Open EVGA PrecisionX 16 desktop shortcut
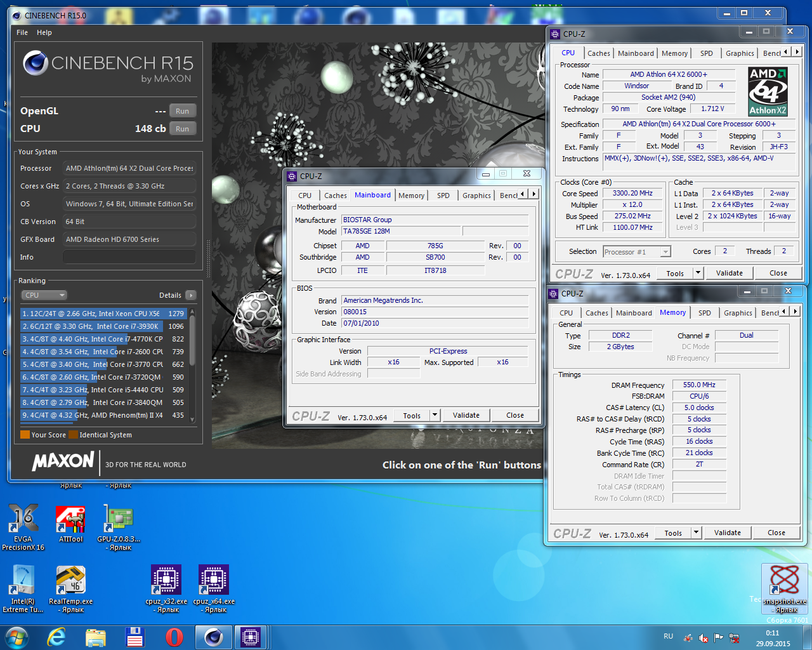This screenshot has width=812, height=650. tap(23, 526)
